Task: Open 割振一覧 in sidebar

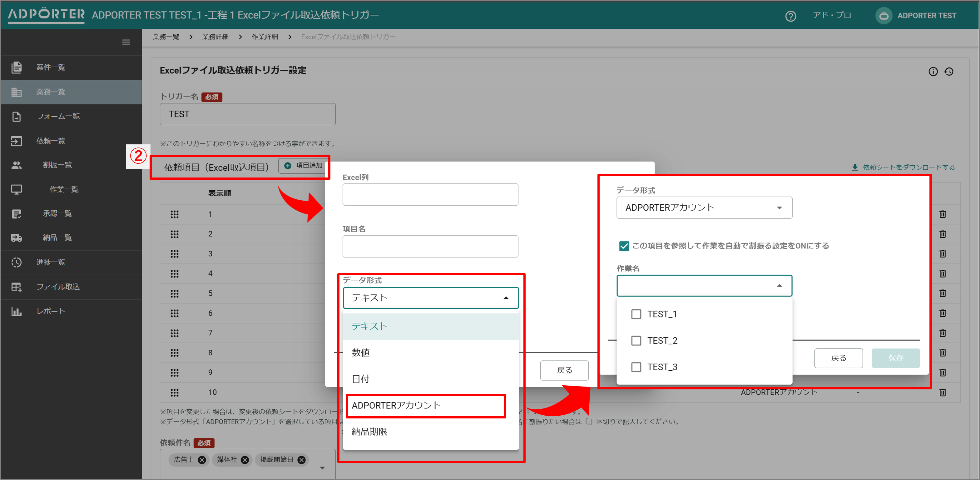Action: coord(71,165)
